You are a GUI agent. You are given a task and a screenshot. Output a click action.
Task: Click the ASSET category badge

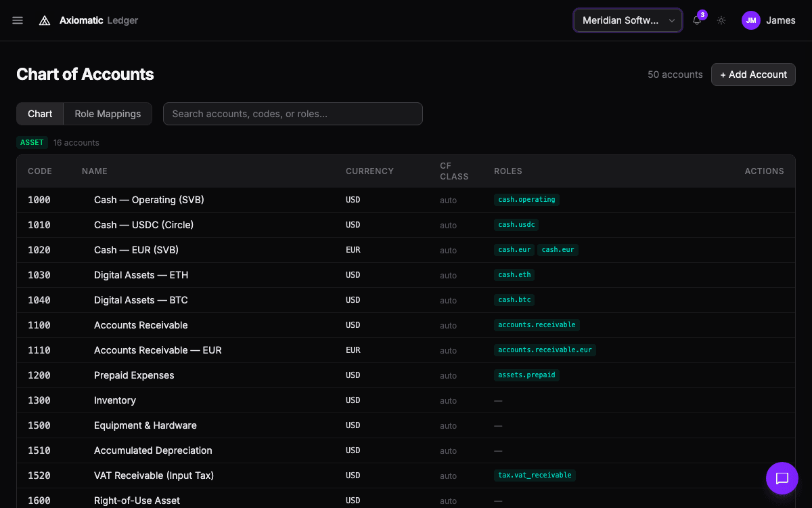pos(32,142)
